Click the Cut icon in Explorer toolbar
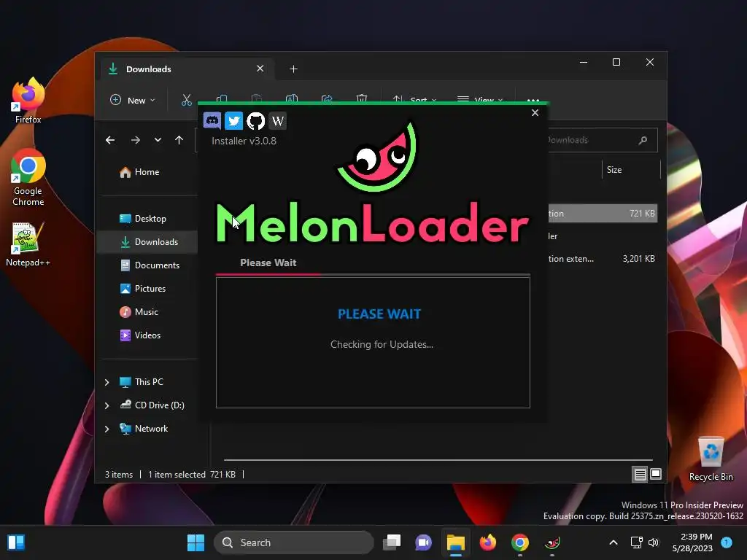The height and width of the screenshot is (560, 747). (186, 100)
